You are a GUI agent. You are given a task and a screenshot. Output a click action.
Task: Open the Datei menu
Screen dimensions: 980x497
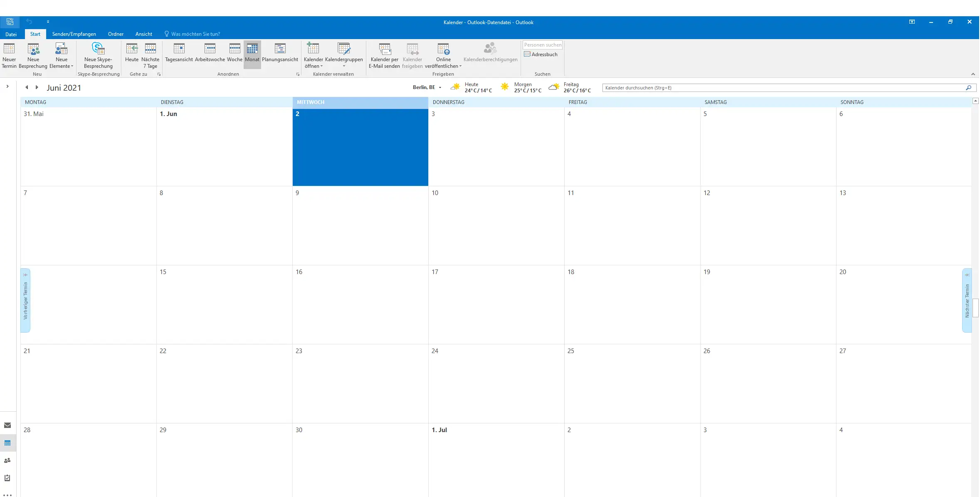tap(11, 34)
